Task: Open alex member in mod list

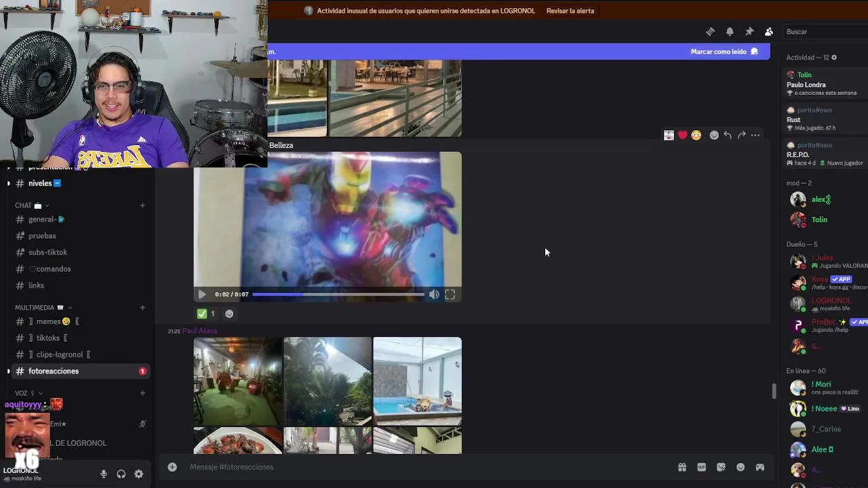Action: pos(825,199)
